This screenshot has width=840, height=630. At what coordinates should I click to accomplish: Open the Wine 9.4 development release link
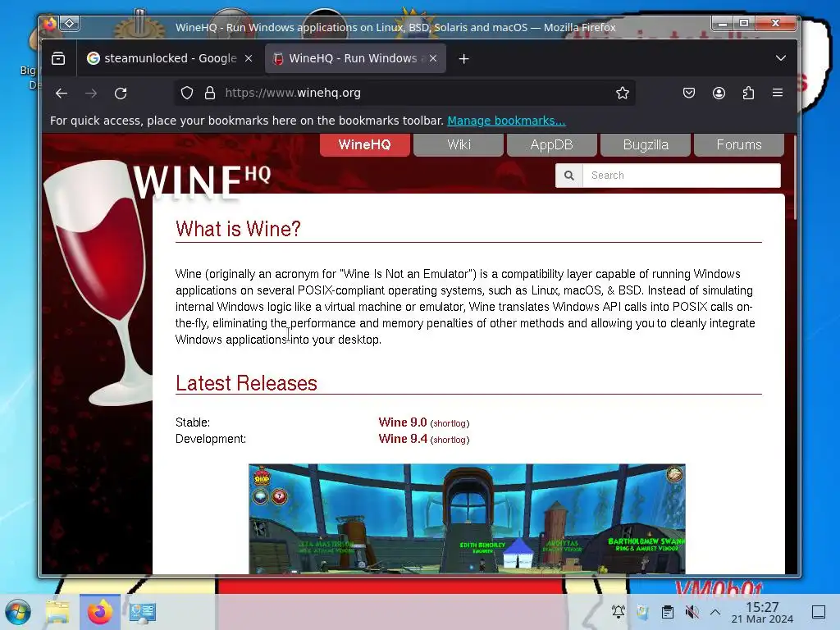[403, 439]
